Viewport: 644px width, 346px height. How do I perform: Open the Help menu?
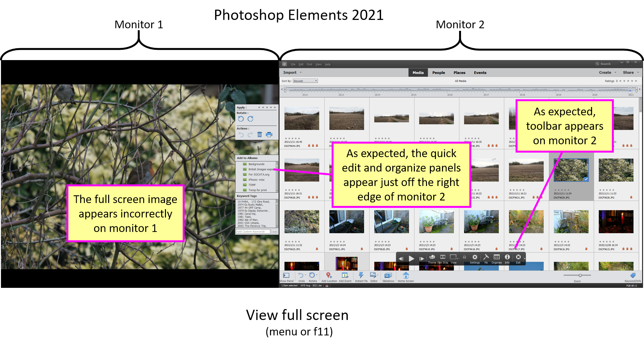(327, 64)
